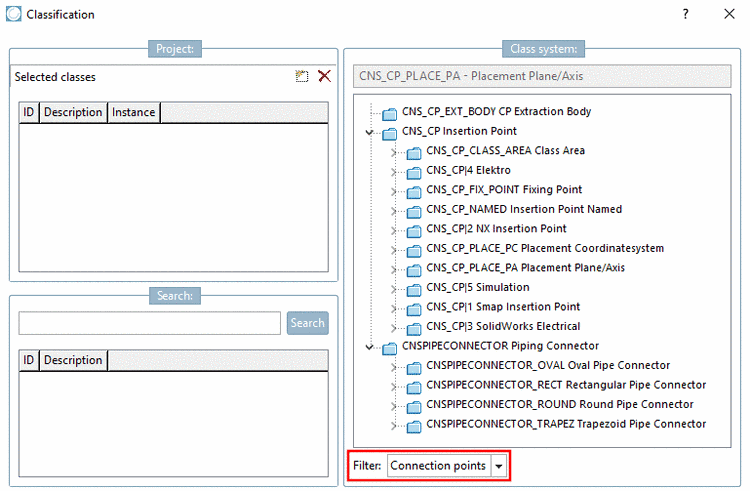Select CNS_CP|3 SolidWorks Electrical text
Image resolution: width=750 pixels, height=491 pixels.
pyautogui.click(x=503, y=326)
